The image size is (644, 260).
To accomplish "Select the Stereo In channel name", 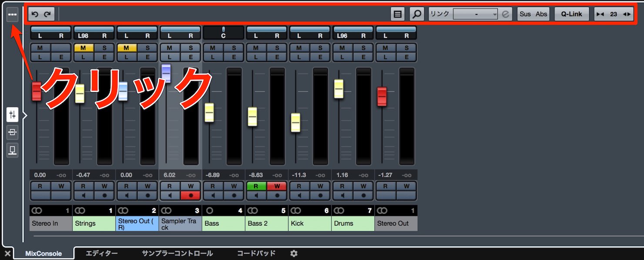I will [x=51, y=223].
